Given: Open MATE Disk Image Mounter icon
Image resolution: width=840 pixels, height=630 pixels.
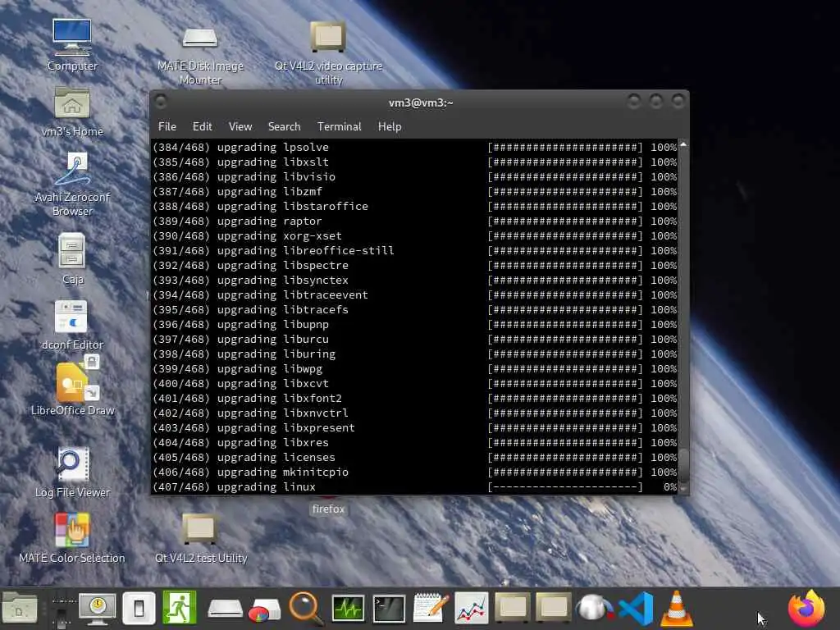Looking at the screenshot, I should pos(200,56).
